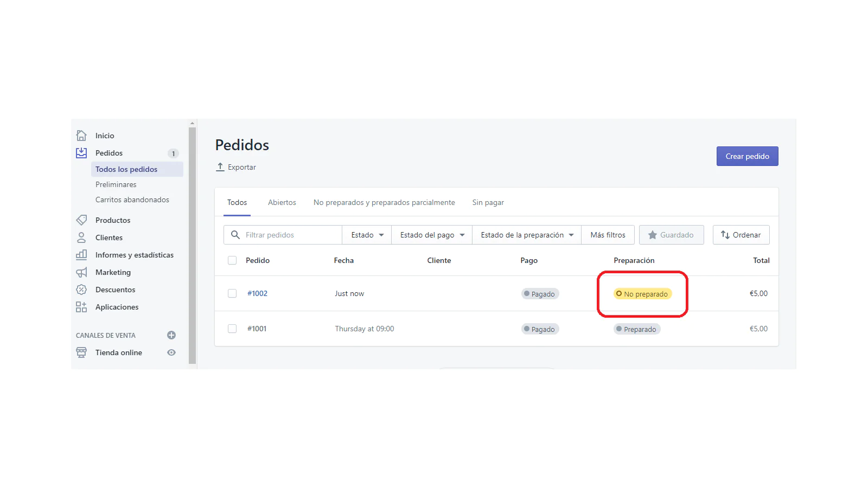The width and height of the screenshot is (868, 488).
Task: Click the Descuentos percent badge icon
Action: [81, 290]
